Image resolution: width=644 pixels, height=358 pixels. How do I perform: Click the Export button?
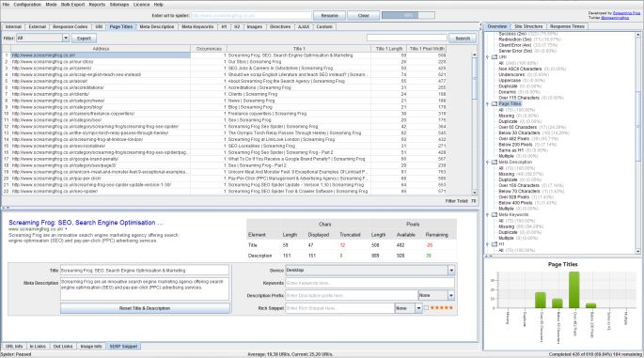click(84, 39)
